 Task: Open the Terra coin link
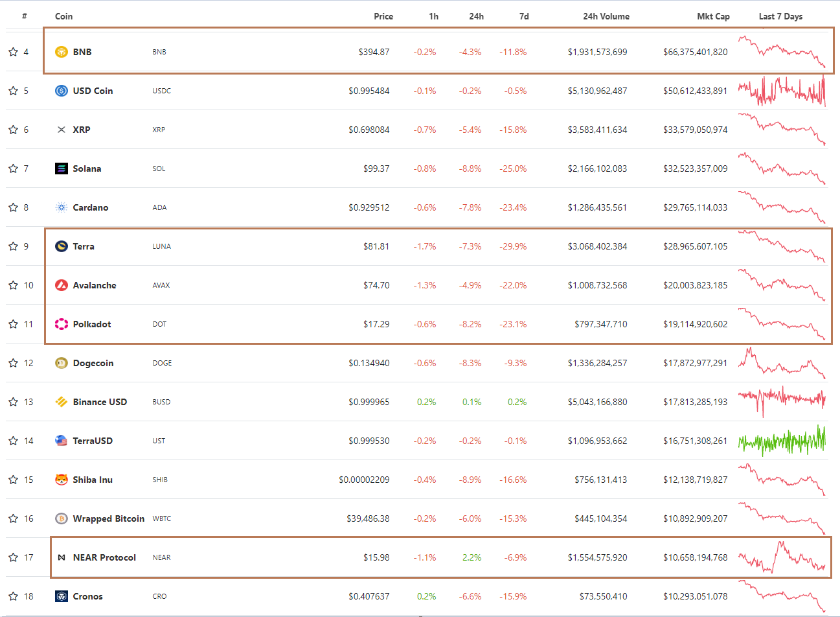coord(84,246)
